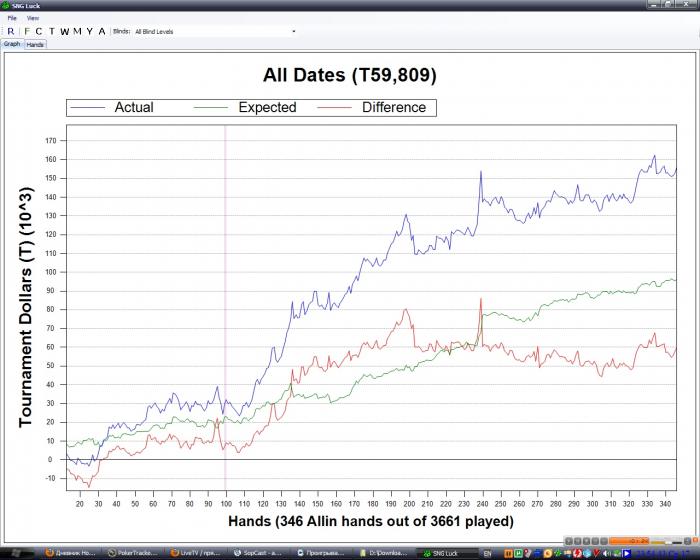Click the Expected legend entry
This screenshot has height=560, width=700.
tap(245, 108)
